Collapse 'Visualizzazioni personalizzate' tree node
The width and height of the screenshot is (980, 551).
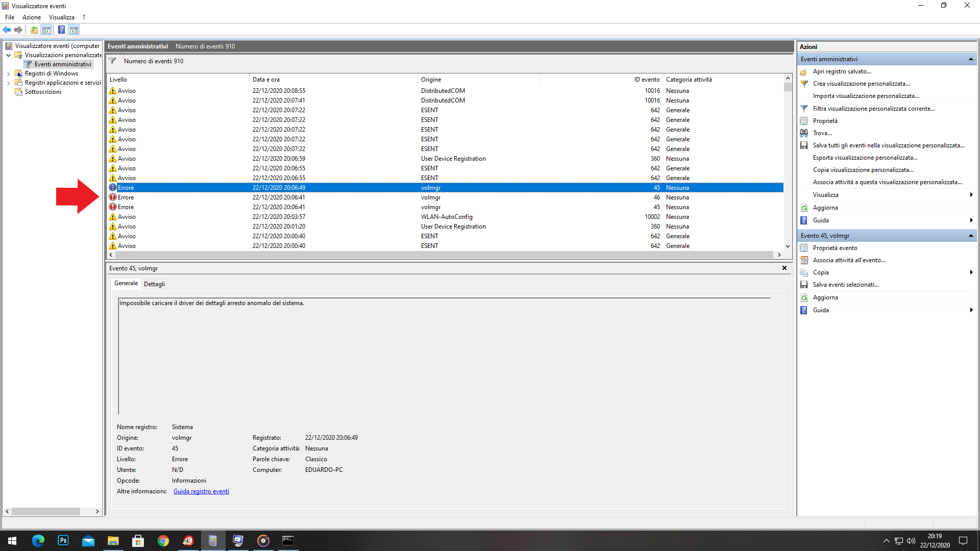[x=8, y=55]
